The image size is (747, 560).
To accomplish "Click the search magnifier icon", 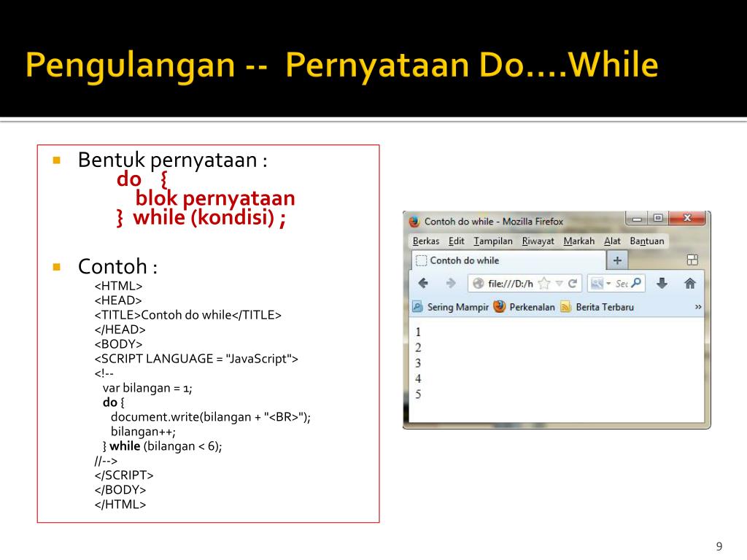I will (x=636, y=282).
